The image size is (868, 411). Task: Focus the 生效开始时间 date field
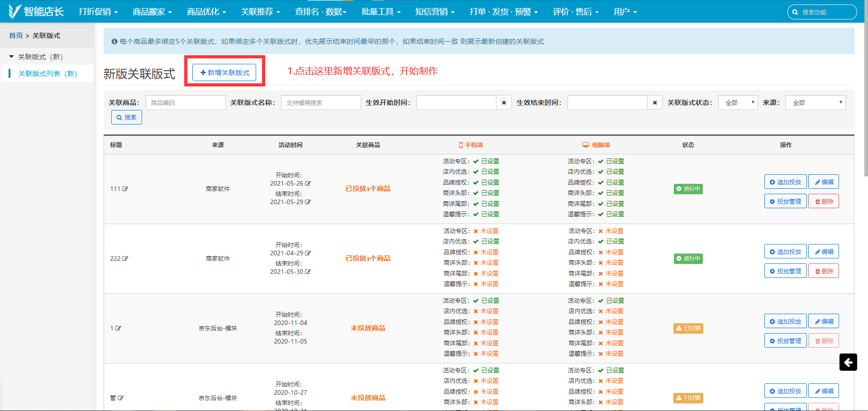click(456, 103)
